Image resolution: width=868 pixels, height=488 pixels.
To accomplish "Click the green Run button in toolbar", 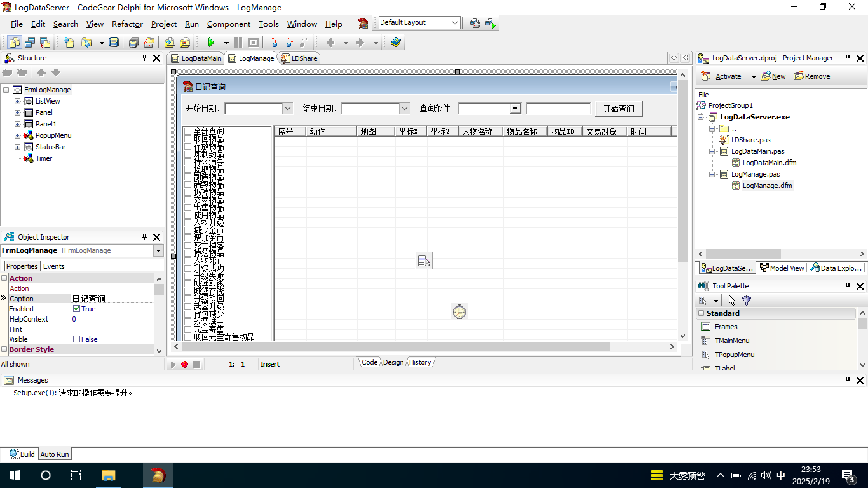I will coord(211,43).
